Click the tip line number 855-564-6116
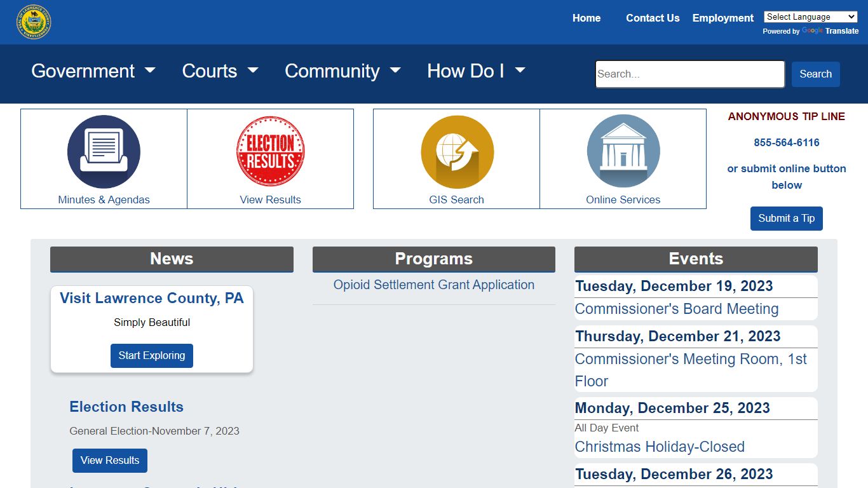 coord(787,143)
